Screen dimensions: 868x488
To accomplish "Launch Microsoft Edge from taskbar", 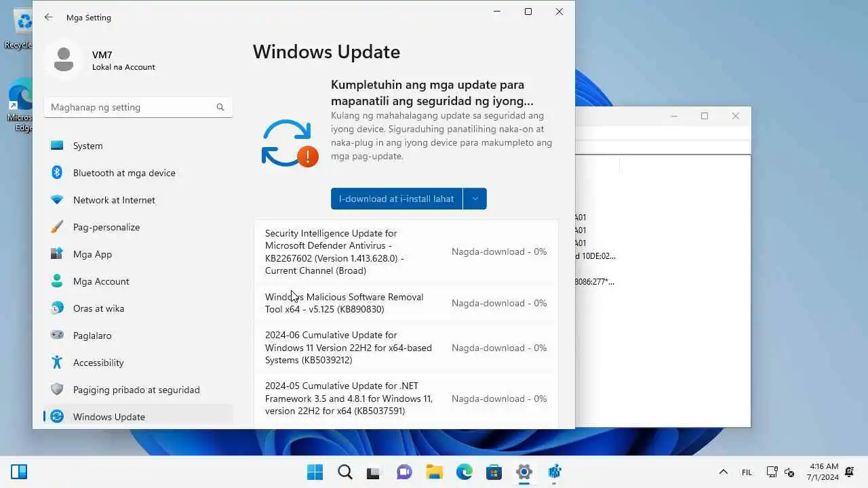I will 464,472.
